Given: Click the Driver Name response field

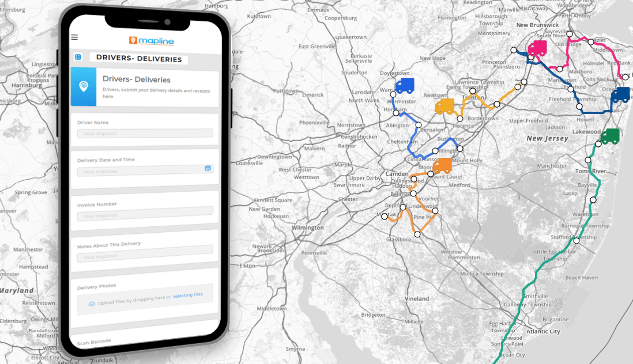Looking at the screenshot, I should pyautogui.click(x=145, y=133).
